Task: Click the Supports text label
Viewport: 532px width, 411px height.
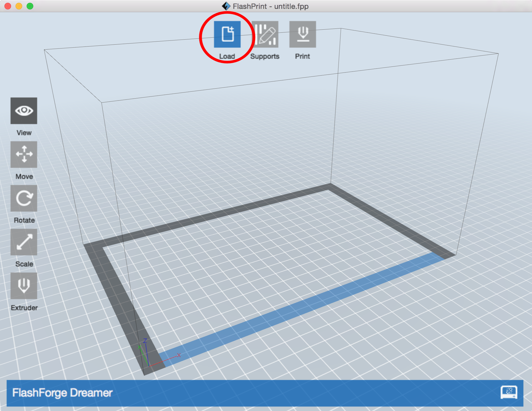Action: point(265,56)
